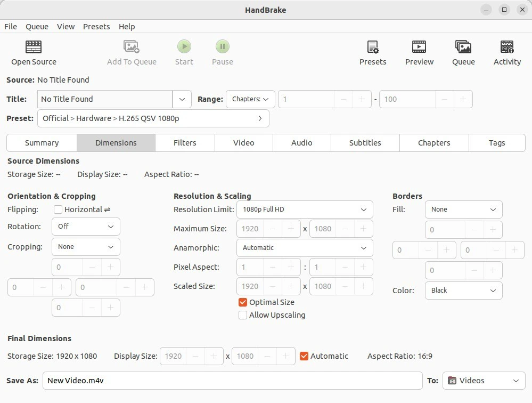Open the View menu

[66, 27]
